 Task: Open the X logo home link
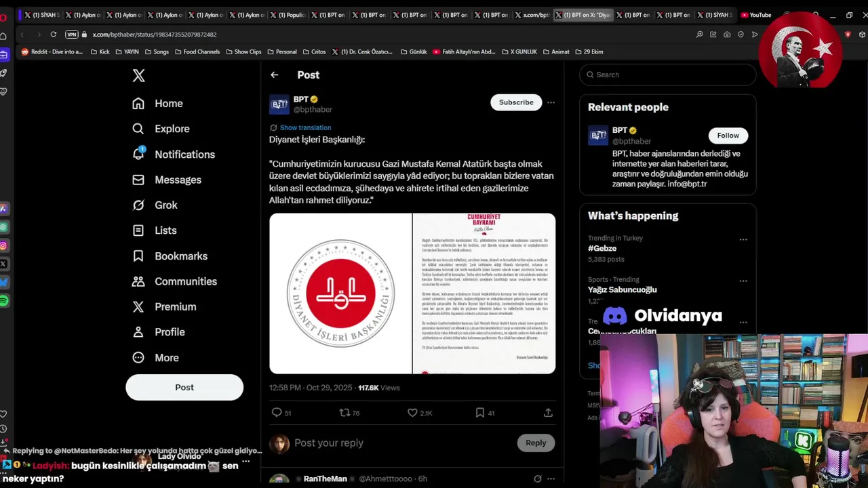[x=138, y=76]
